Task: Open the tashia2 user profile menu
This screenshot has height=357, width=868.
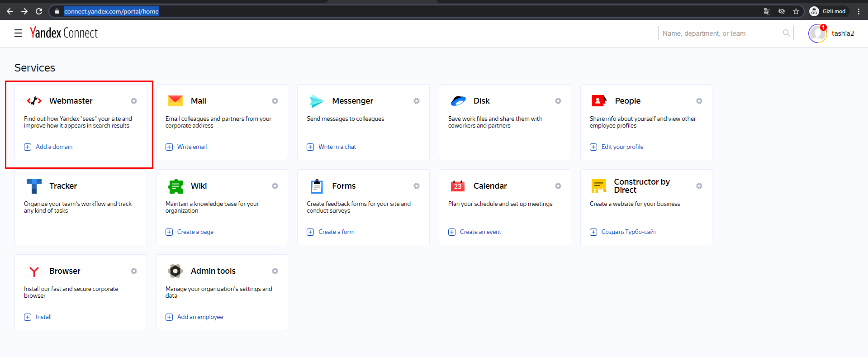Action: (832, 33)
